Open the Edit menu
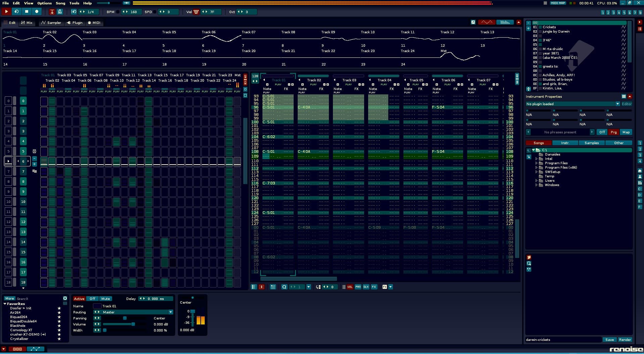This screenshot has height=354, width=644. click(16, 3)
